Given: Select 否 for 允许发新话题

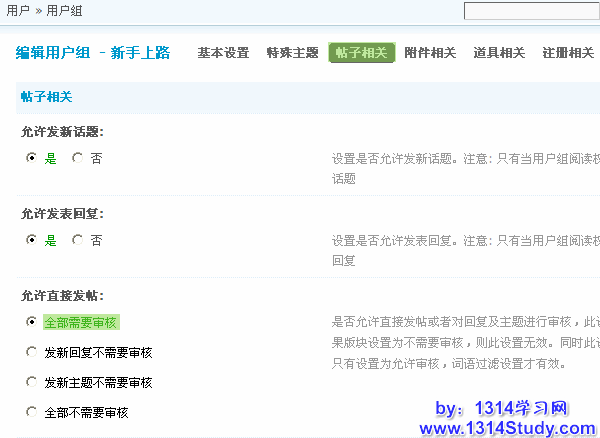Looking at the screenshot, I should point(78,158).
